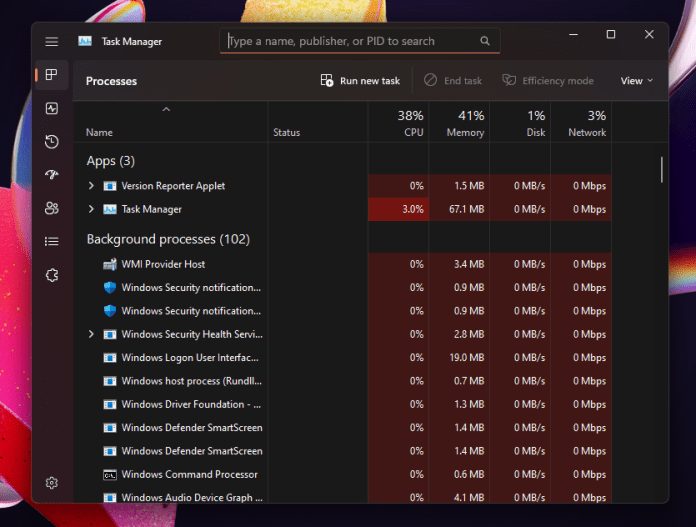Open the View dropdown menu
The width and height of the screenshot is (696, 527).
click(637, 81)
